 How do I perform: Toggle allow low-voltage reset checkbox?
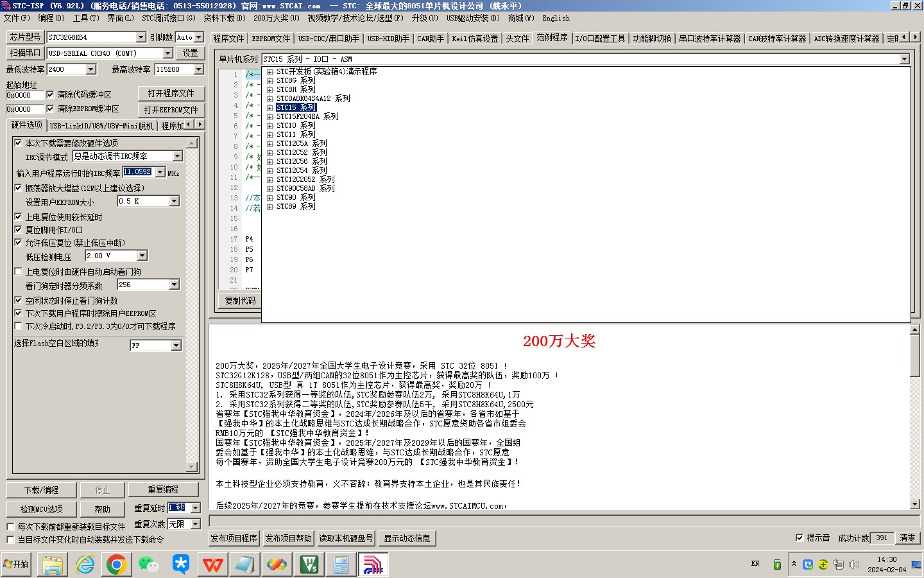[x=19, y=242]
